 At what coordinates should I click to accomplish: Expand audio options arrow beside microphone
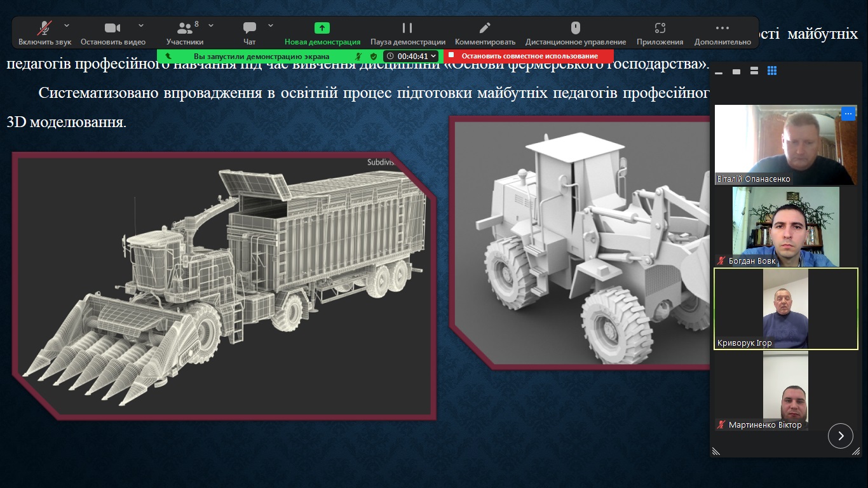click(66, 25)
